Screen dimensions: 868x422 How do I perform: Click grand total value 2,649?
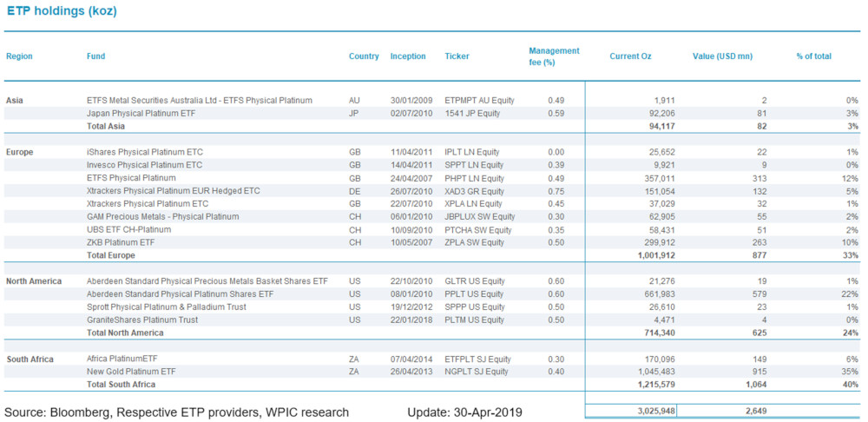tap(756, 412)
